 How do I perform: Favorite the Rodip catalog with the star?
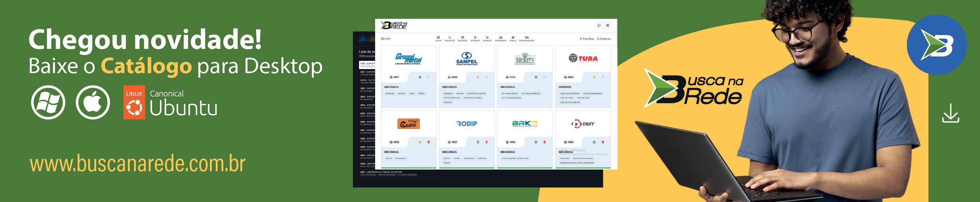click(x=478, y=142)
